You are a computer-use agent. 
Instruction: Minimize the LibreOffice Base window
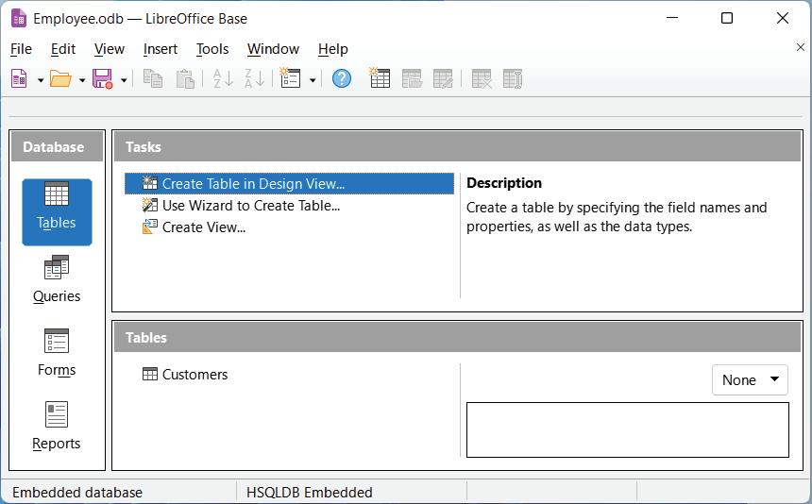[x=672, y=18]
